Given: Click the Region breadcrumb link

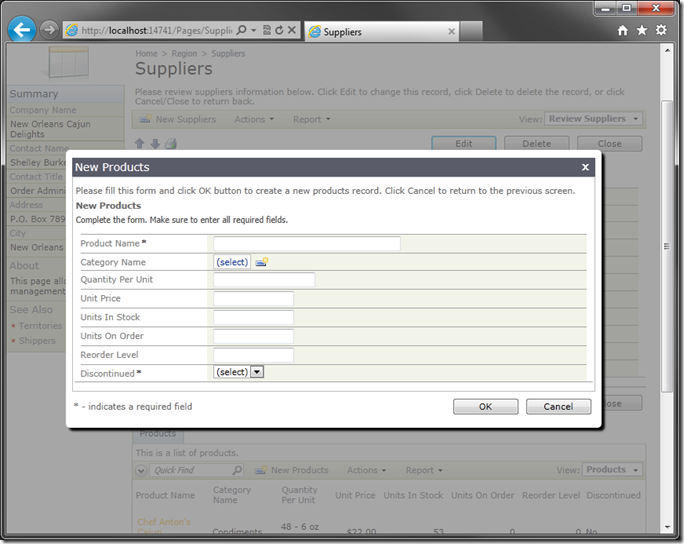Looking at the screenshot, I should pyautogui.click(x=184, y=53).
